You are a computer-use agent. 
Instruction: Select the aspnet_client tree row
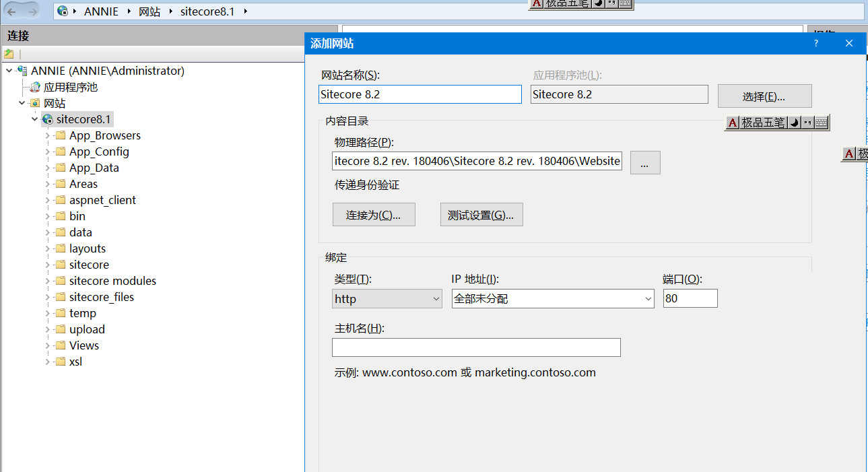(x=102, y=200)
